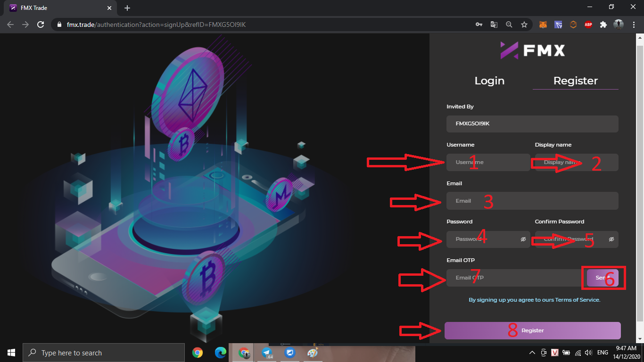Click the zoom magnifier in address bar

(x=509, y=25)
